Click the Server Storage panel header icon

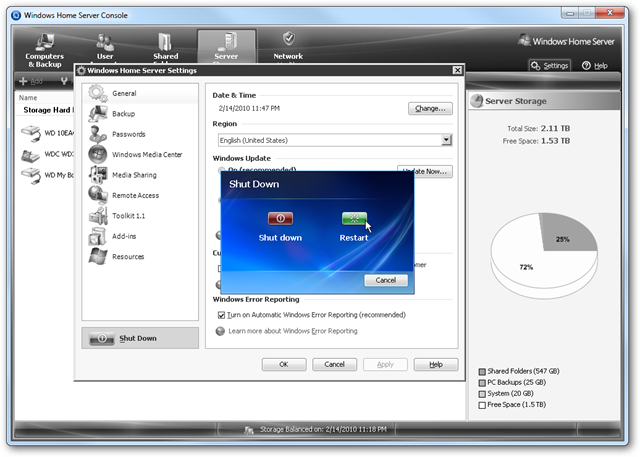tap(476, 101)
